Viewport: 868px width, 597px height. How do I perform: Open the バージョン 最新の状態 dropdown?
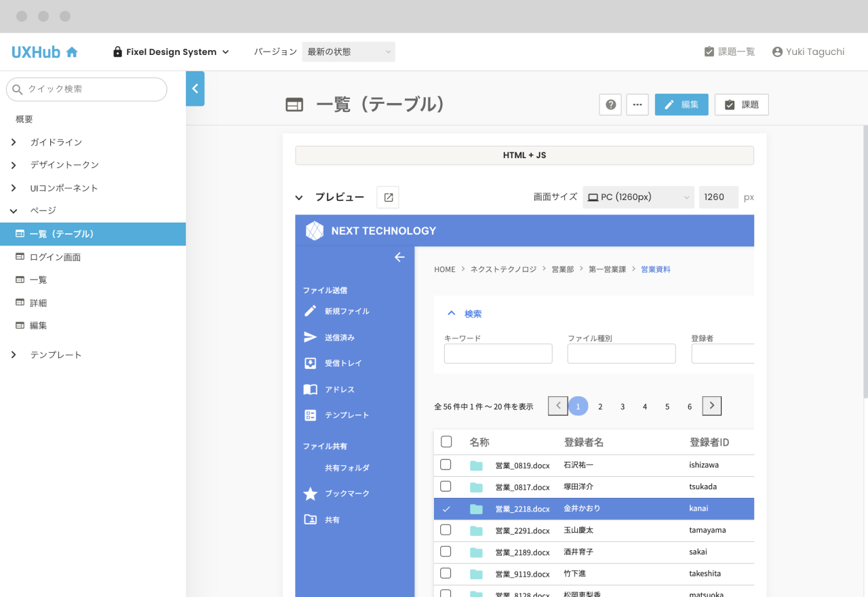tap(348, 52)
